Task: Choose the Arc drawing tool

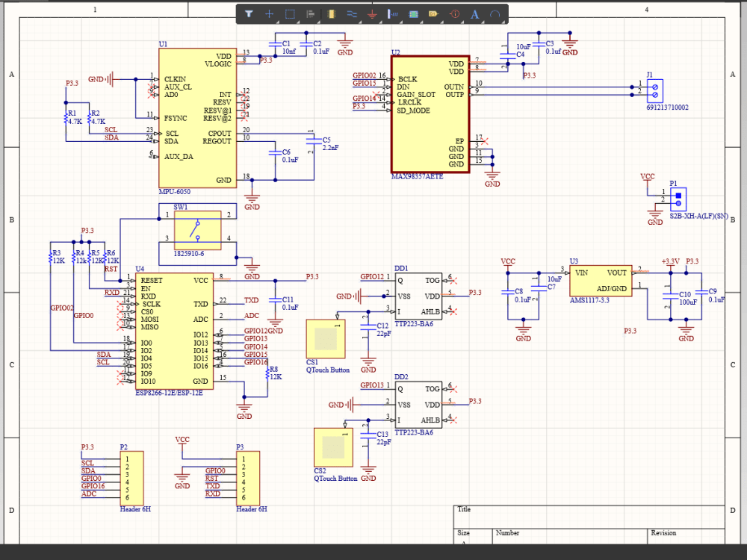Action: tap(495, 13)
